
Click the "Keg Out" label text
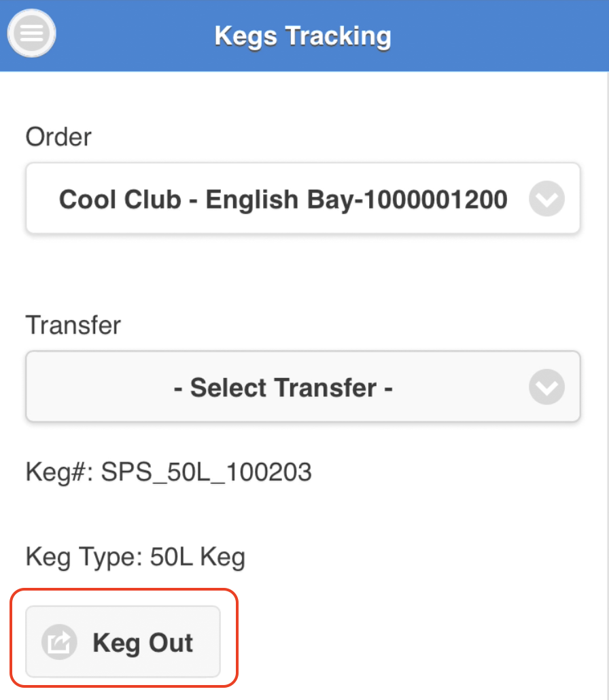pyautogui.click(x=143, y=642)
